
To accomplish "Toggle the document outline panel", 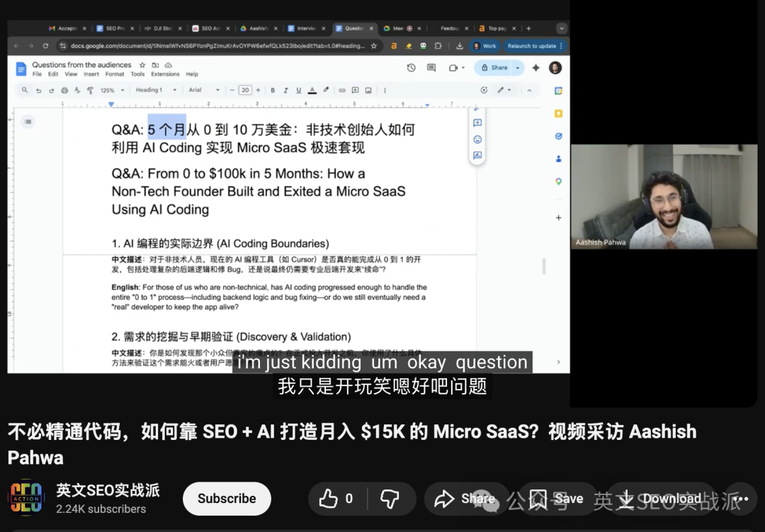I will pyautogui.click(x=28, y=122).
